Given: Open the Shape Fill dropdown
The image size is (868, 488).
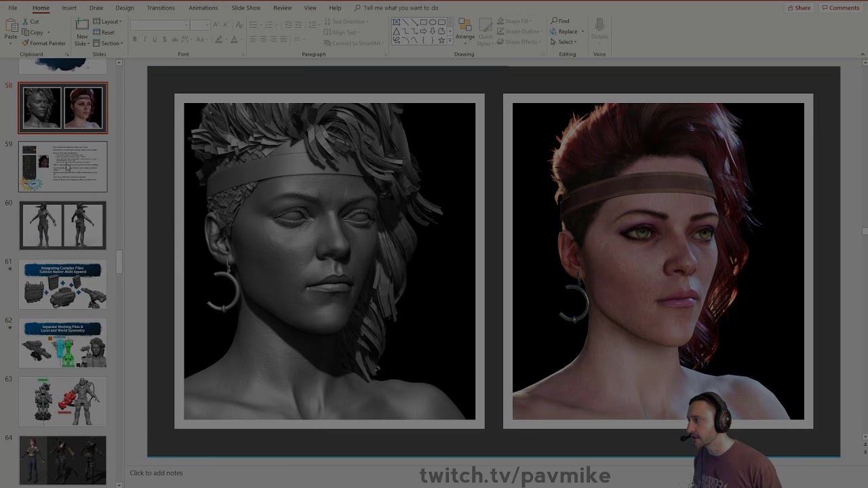Looking at the screenshot, I should [x=513, y=21].
